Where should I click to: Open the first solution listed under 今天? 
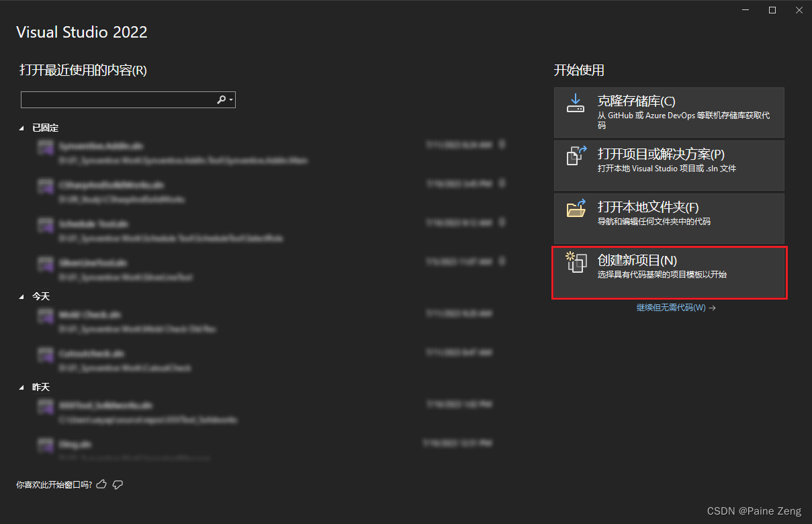pos(265,322)
